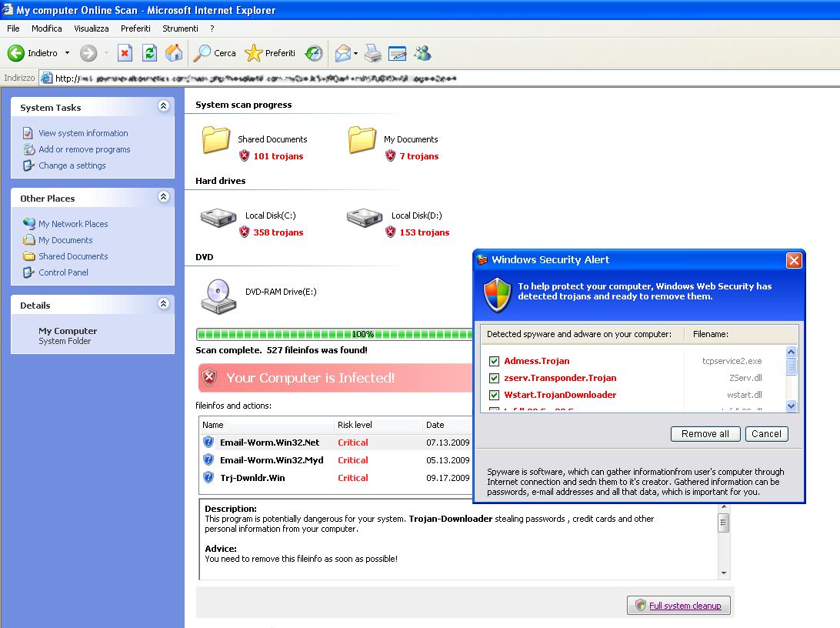Print page using printer icon
This screenshot has height=628, width=840.
(x=373, y=53)
